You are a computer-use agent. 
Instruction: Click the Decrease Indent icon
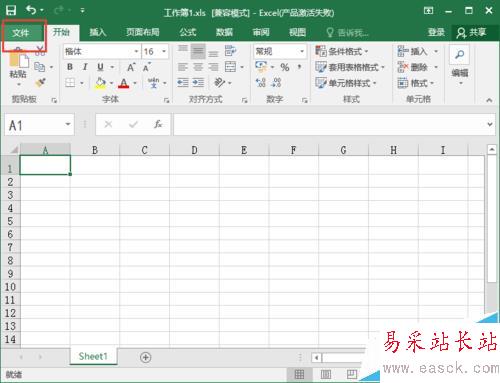183,82
